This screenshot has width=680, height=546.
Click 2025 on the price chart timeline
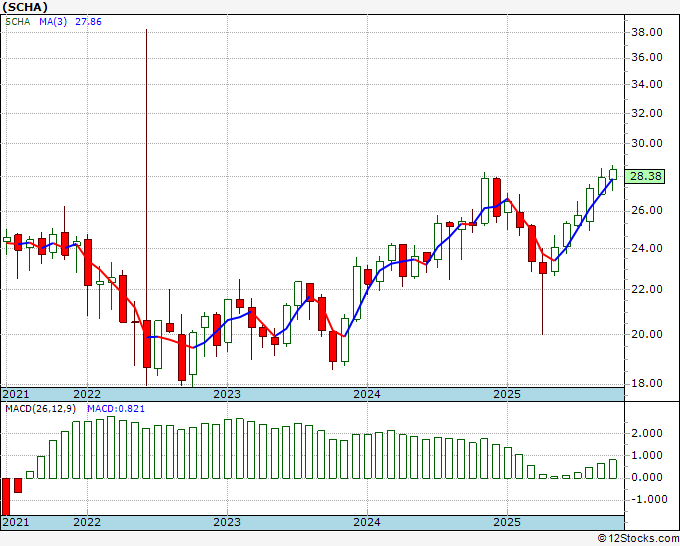[507, 394]
